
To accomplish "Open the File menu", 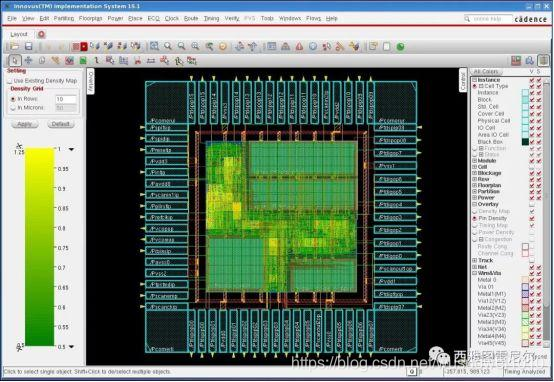I will click(x=12, y=18).
